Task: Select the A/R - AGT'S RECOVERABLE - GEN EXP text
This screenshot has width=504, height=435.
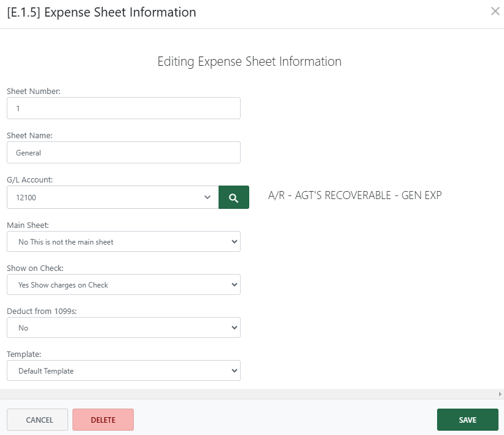Action: [x=355, y=195]
